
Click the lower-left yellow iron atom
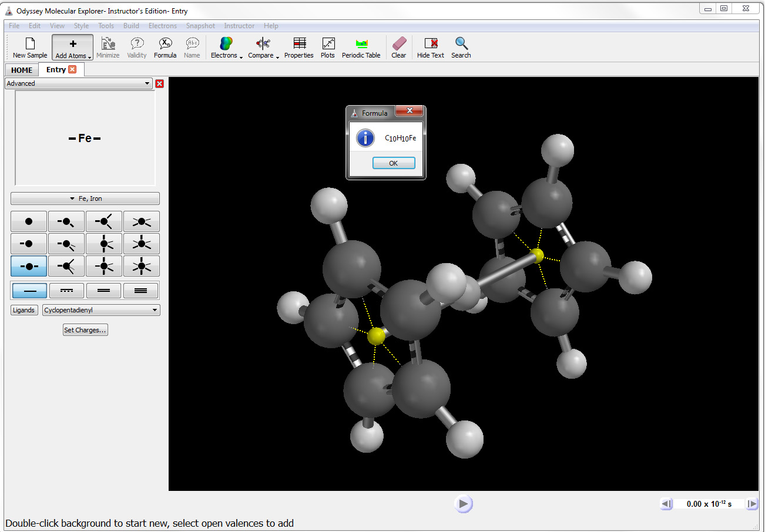click(376, 336)
